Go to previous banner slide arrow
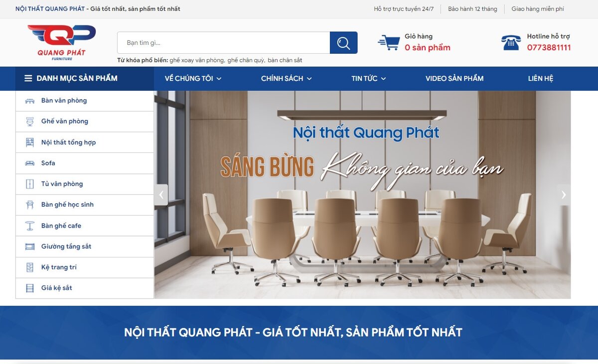Screen dimensions: 598x364 pos(161,195)
